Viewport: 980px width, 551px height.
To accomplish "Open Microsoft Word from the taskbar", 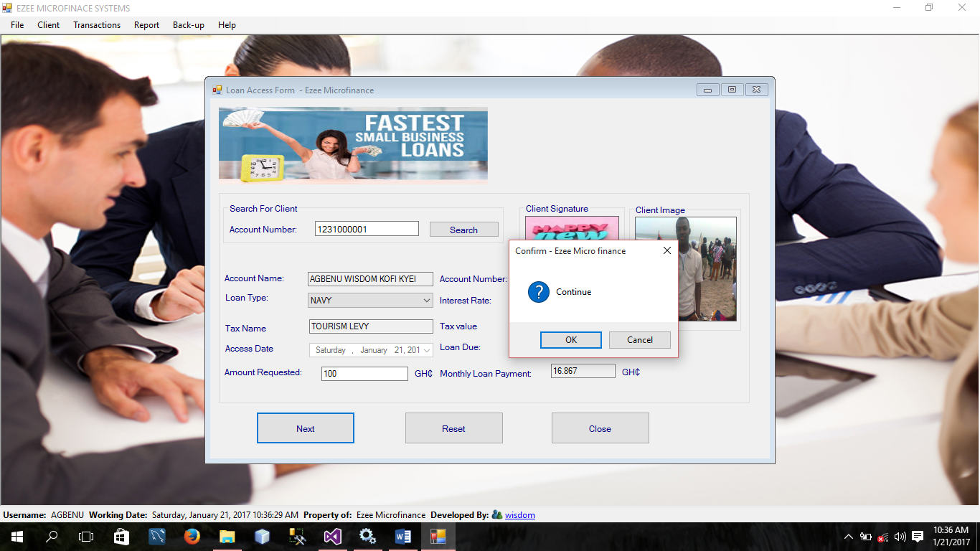I will [x=402, y=537].
